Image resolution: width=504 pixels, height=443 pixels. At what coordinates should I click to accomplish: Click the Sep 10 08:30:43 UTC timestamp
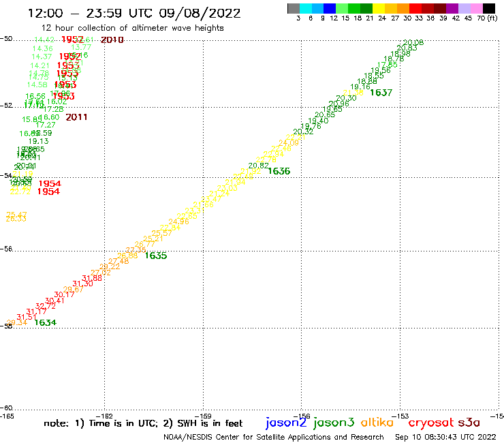tap(445, 437)
